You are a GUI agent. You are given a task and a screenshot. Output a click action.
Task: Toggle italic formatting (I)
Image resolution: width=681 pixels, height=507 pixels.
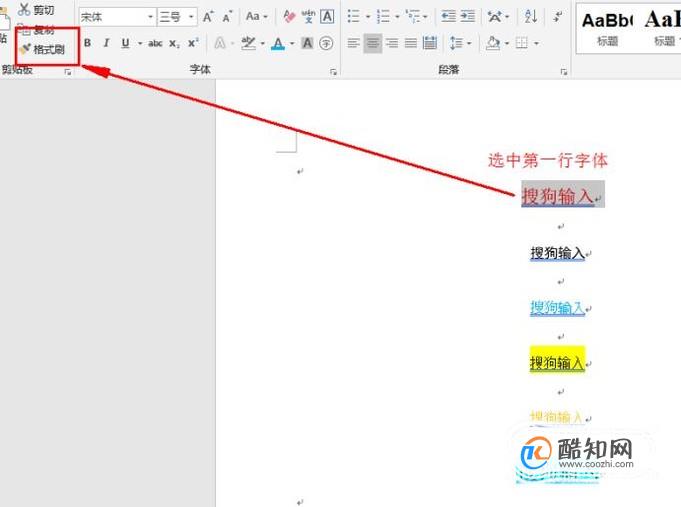[106, 43]
